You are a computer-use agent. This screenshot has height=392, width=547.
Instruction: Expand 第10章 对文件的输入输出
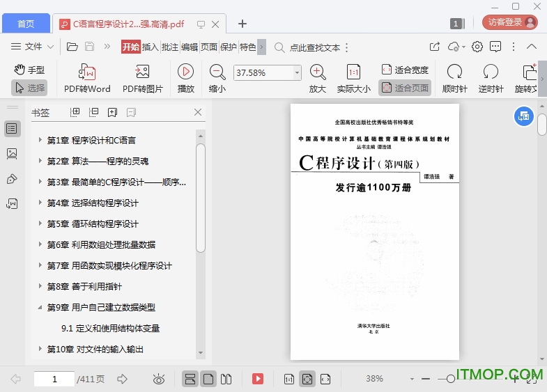[40, 348]
